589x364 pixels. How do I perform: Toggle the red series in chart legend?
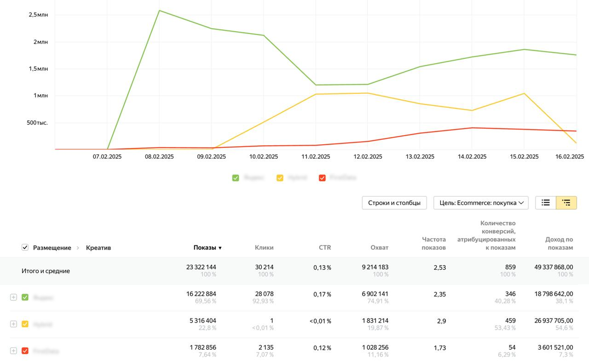click(x=322, y=178)
